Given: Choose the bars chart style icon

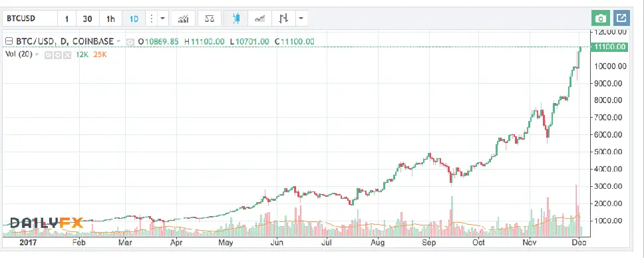Looking at the screenshot, I should (x=283, y=19).
